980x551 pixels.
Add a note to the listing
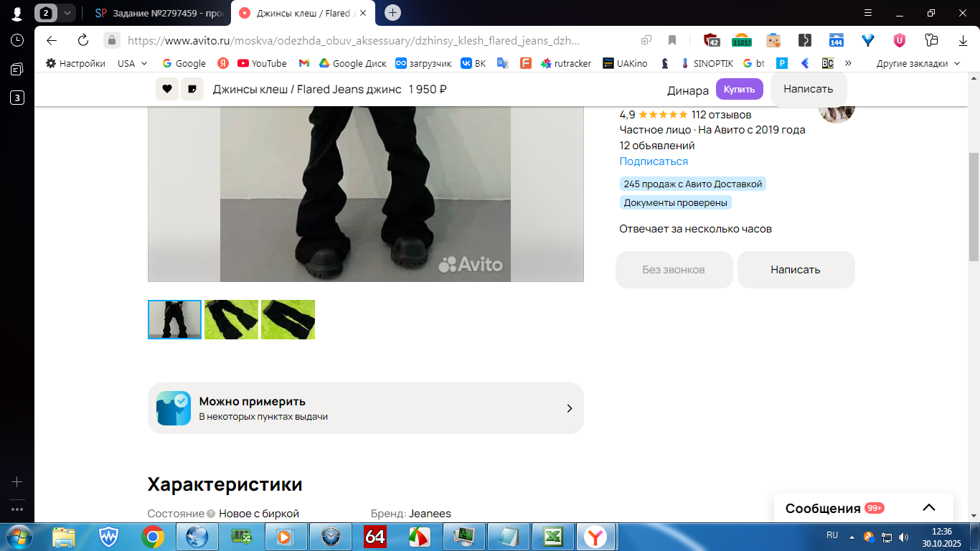[192, 89]
